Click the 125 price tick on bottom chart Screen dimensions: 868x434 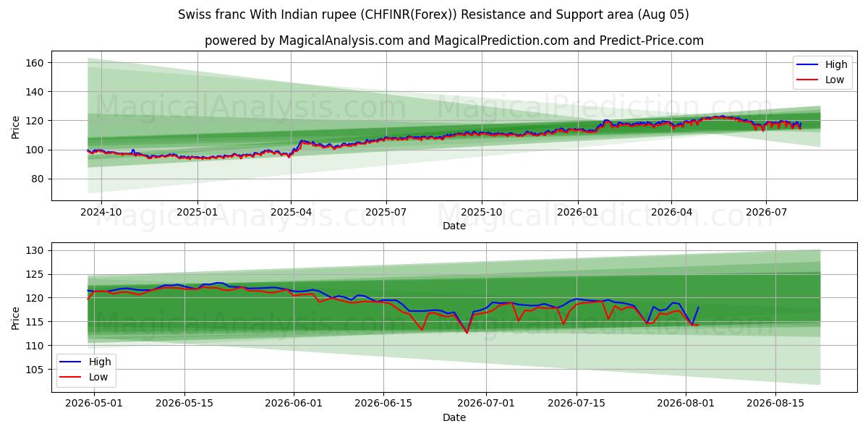(x=36, y=274)
